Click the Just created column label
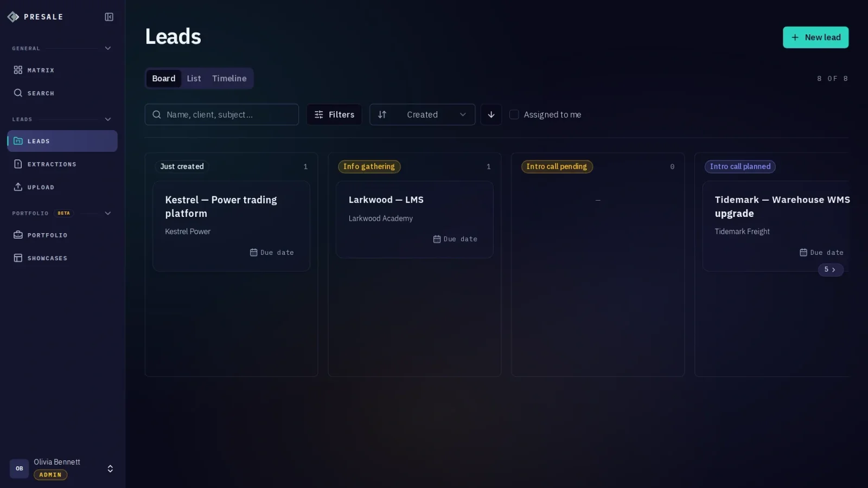Image resolution: width=868 pixels, height=488 pixels. coord(182,166)
